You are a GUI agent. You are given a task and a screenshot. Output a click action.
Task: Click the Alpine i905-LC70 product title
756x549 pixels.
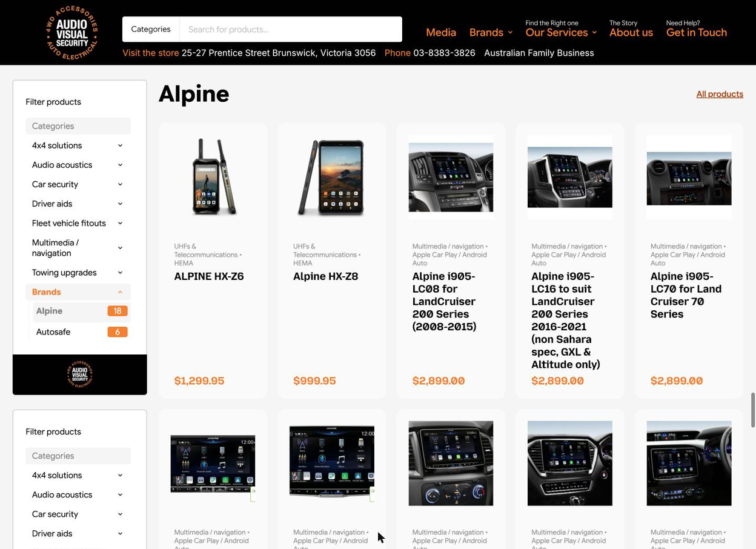(686, 295)
